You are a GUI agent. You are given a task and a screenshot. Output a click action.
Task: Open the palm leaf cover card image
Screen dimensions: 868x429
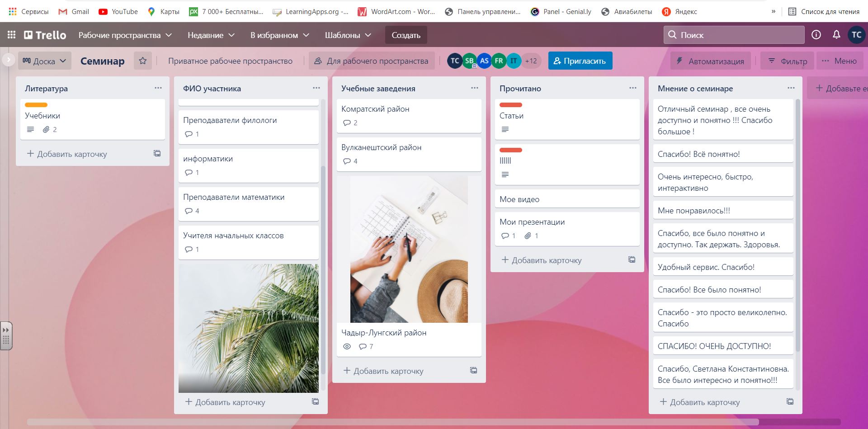coord(249,328)
